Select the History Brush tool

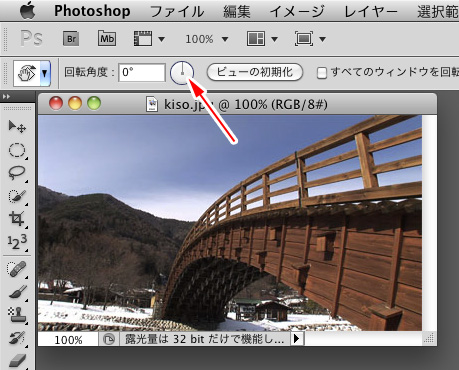tap(17, 338)
